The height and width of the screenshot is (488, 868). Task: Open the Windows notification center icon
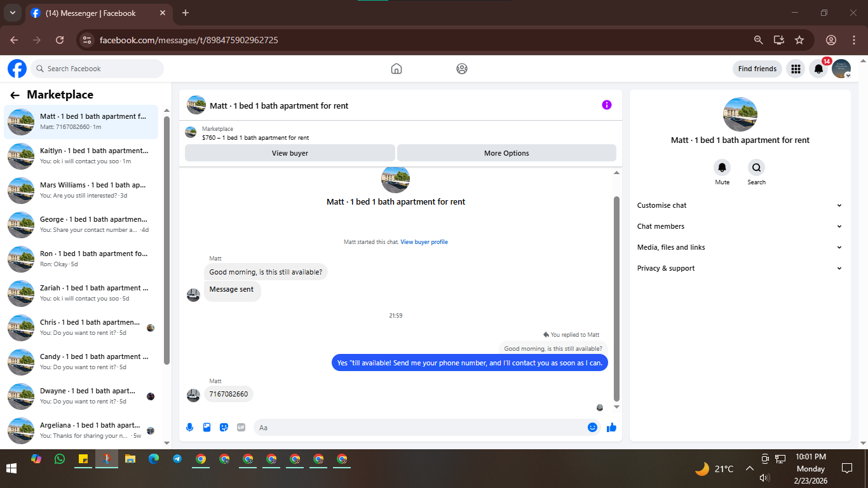(x=846, y=469)
